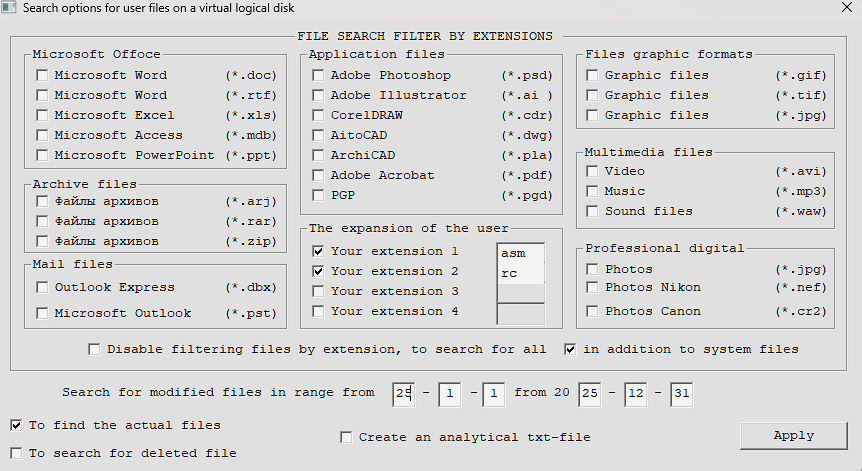The width and height of the screenshot is (862, 471).
Task: Enable the *.arj archive files checkbox
Action: 42,201
